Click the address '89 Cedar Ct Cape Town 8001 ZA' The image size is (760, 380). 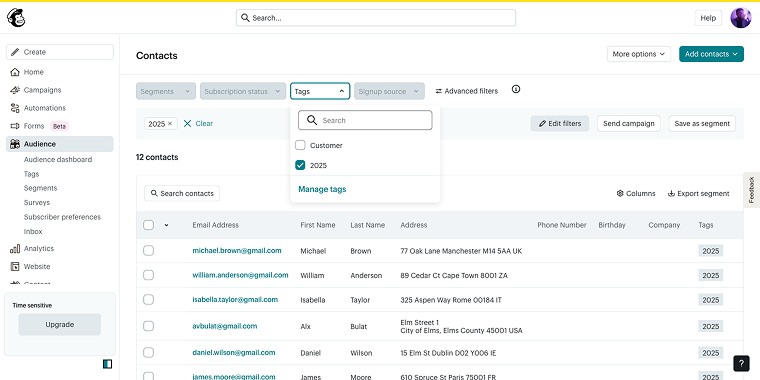(x=454, y=275)
